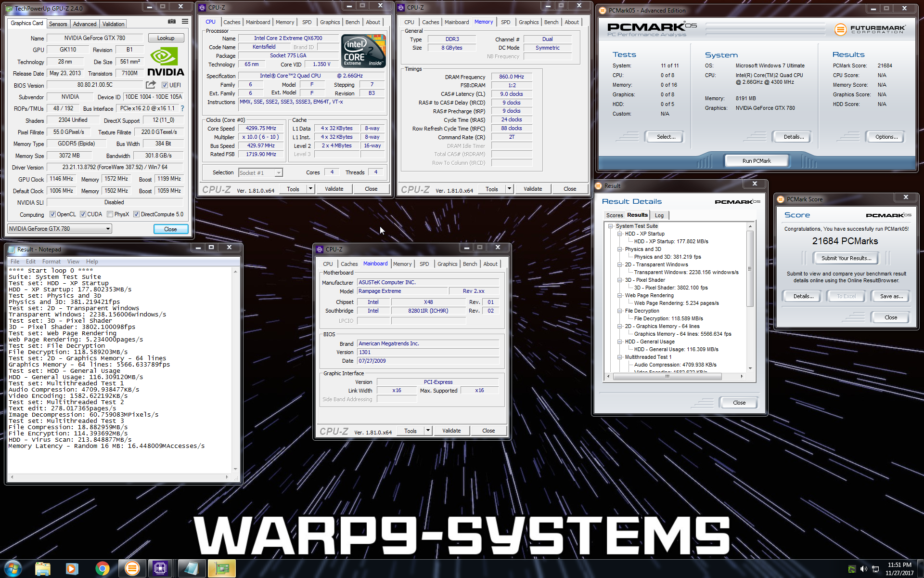Click PCMark Score window title icon
Image resolution: width=924 pixels, height=578 pixels.
tap(781, 199)
